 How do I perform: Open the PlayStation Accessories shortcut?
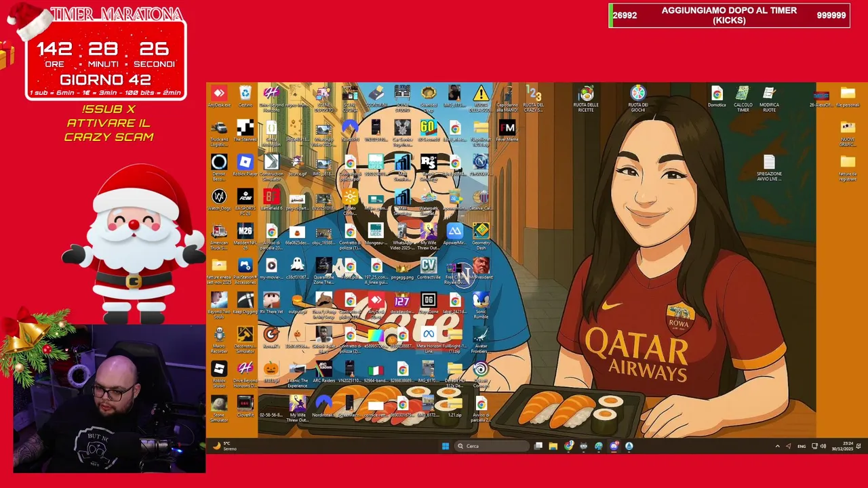245,271
